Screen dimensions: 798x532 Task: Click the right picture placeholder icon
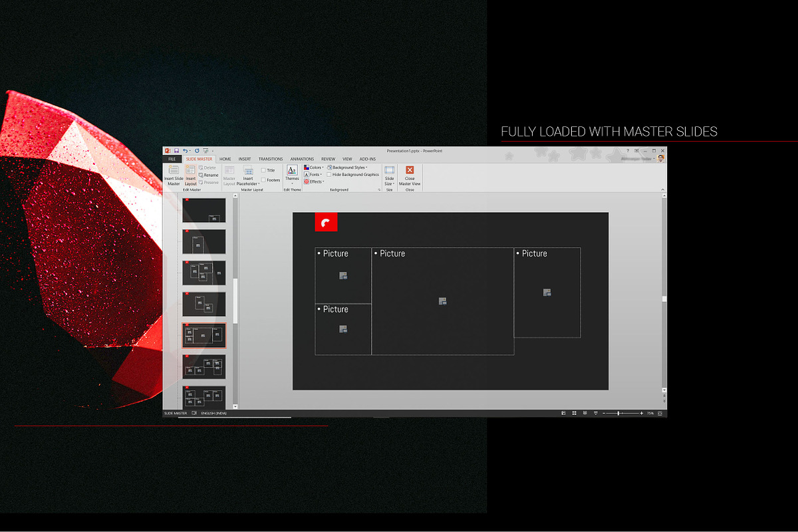pyautogui.click(x=547, y=293)
